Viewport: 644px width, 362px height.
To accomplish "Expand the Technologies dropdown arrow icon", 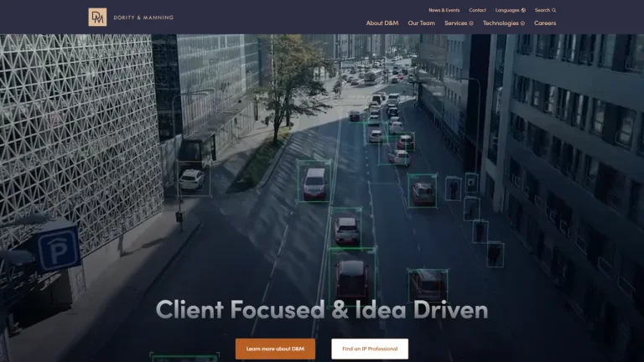I will pos(522,23).
